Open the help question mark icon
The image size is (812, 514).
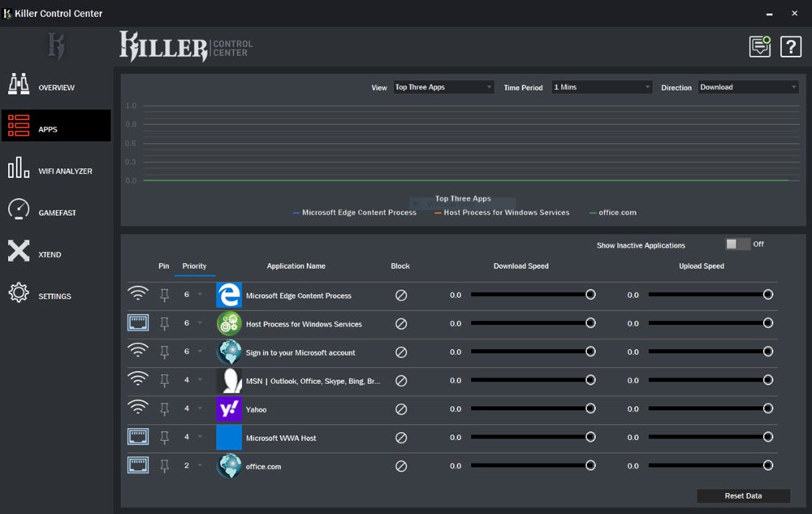coord(790,47)
